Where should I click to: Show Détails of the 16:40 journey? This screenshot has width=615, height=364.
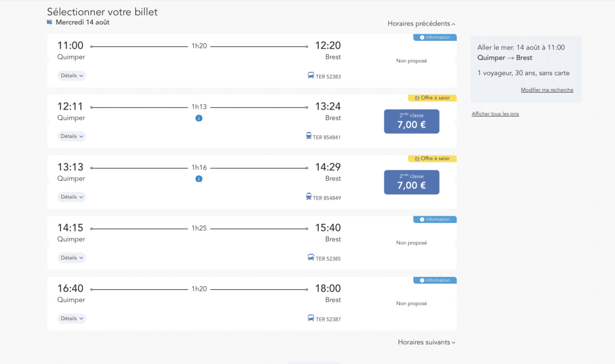pyautogui.click(x=71, y=318)
